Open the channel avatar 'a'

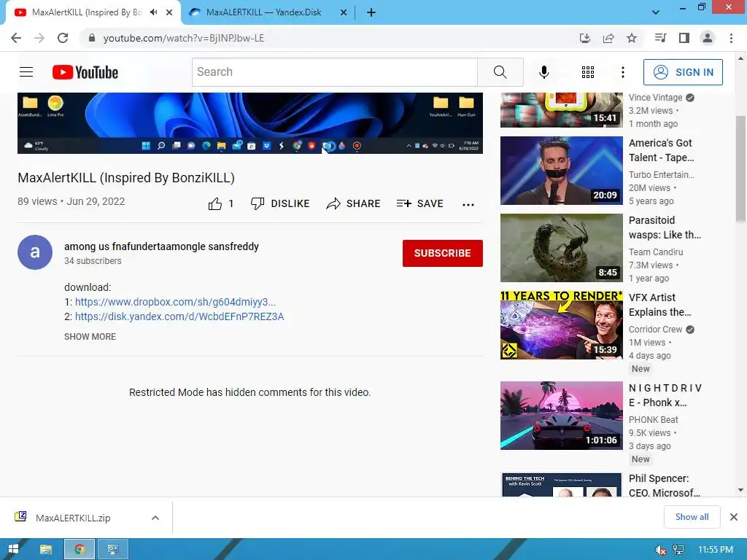pos(35,252)
